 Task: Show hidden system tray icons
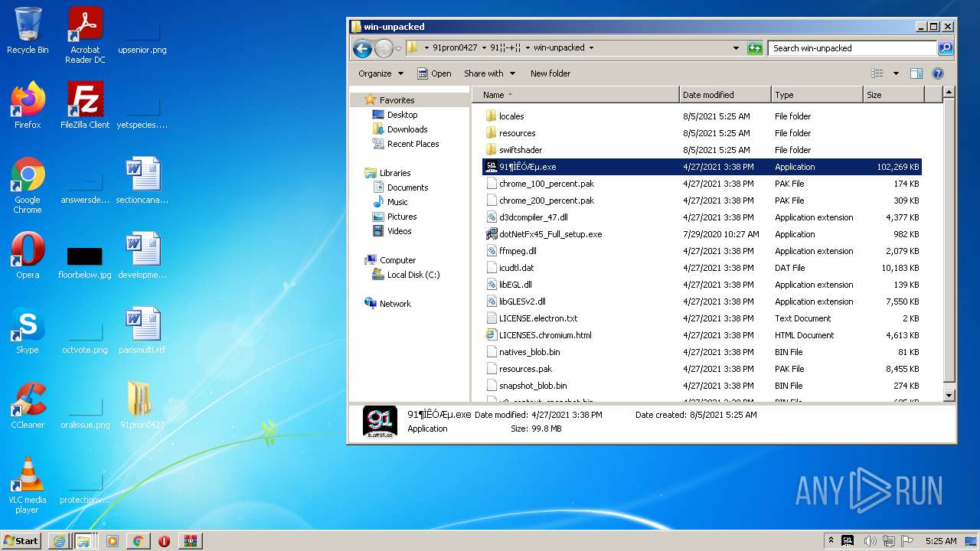coord(831,541)
